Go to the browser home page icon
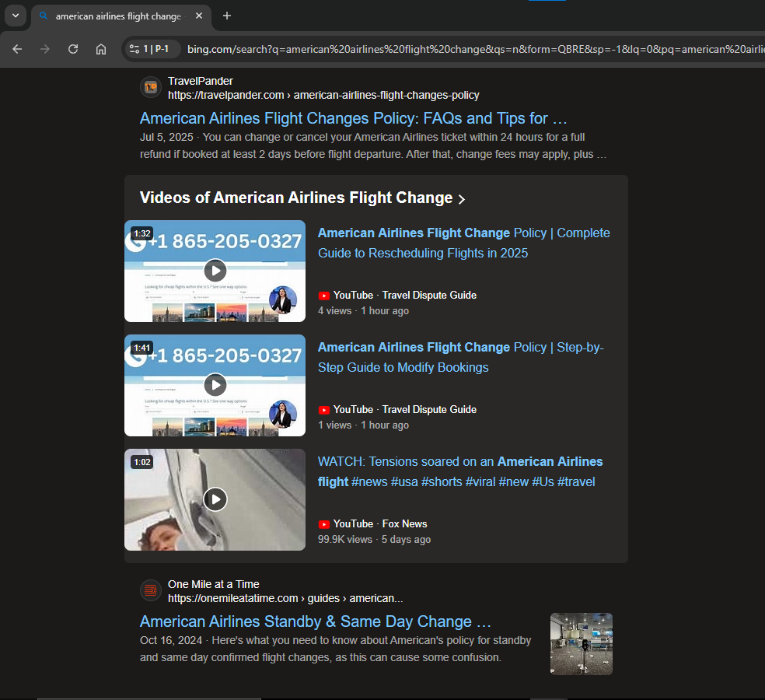Screen dimensions: 765x700 [x=101, y=49]
